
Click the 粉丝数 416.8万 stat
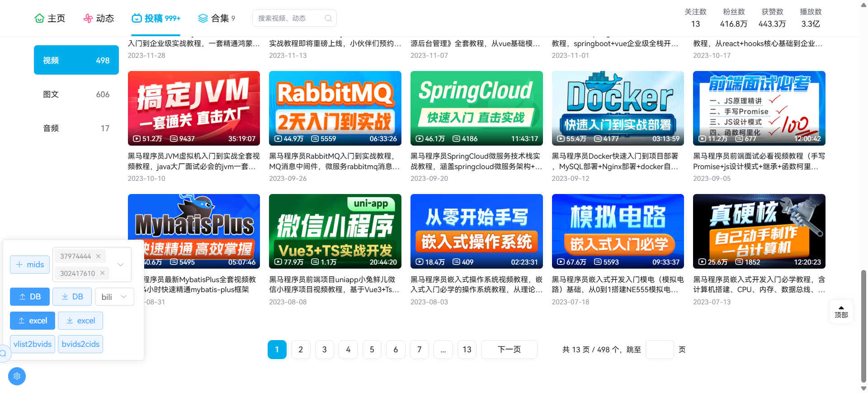click(734, 18)
